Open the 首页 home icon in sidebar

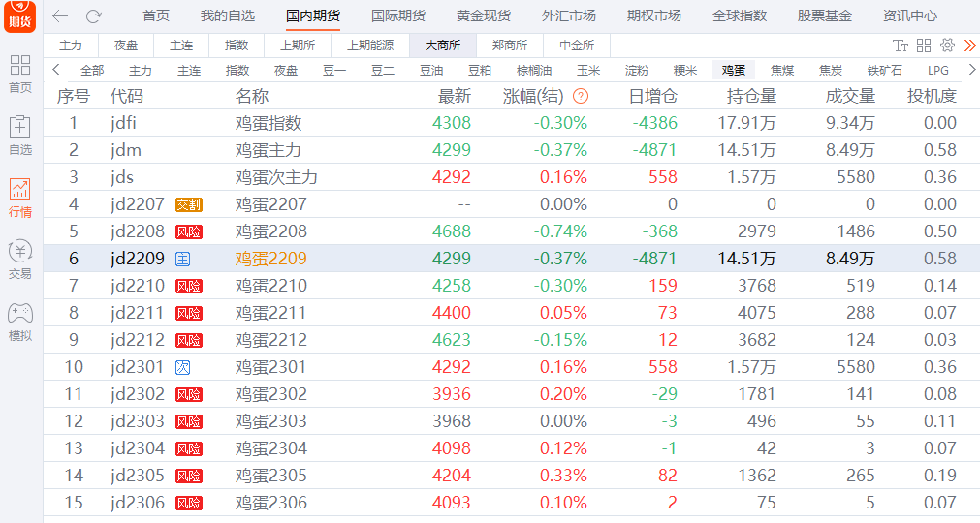tap(20, 73)
